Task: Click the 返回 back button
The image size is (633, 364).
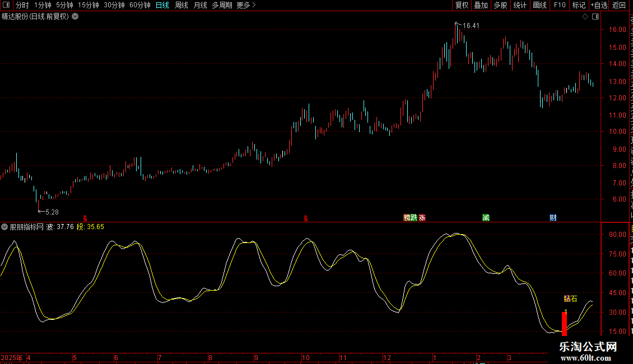Action: 618,5
